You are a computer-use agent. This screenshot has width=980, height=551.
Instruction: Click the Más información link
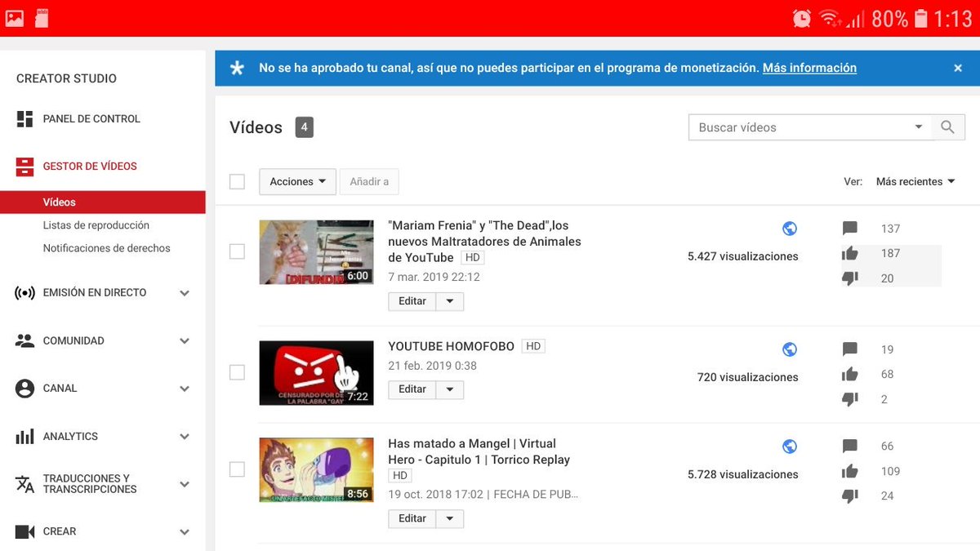[809, 69]
